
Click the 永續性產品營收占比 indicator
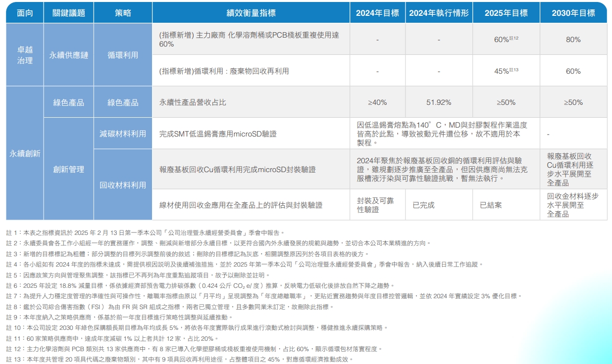point(193,102)
